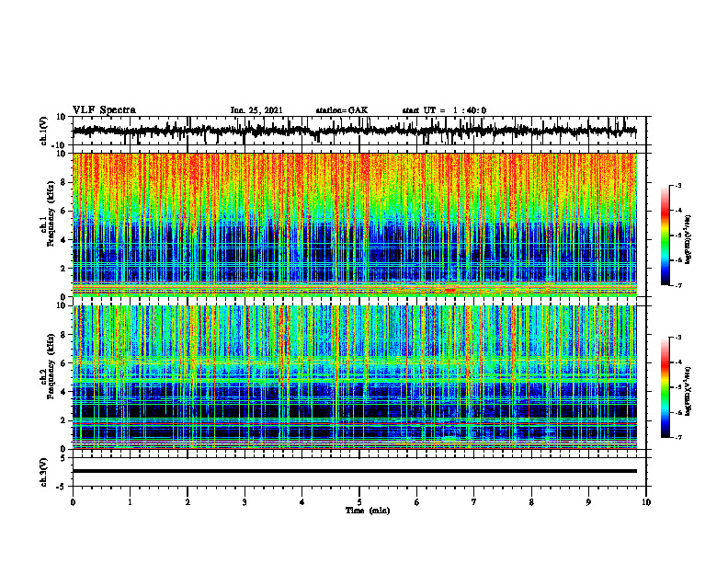Click the "2" kHz tick of ch.1 spectrogram

click(x=64, y=269)
